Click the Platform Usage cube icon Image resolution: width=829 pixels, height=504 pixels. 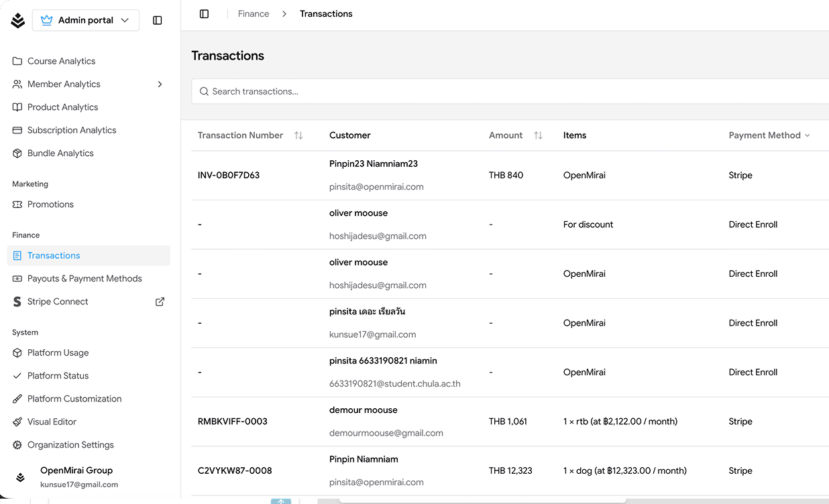pos(17,353)
